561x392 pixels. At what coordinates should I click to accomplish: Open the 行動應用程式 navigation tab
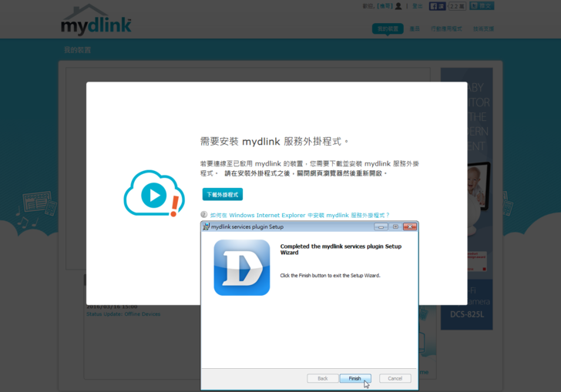(x=446, y=28)
